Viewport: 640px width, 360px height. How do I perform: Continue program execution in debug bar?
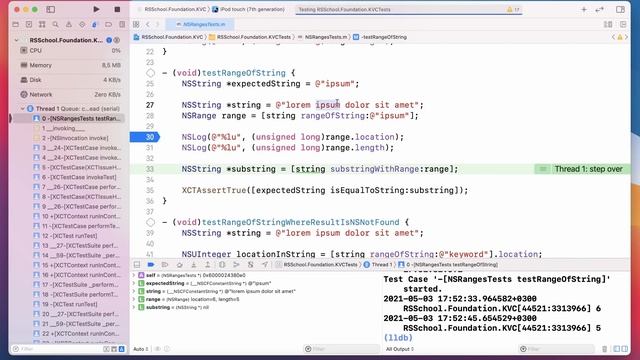(165, 264)
